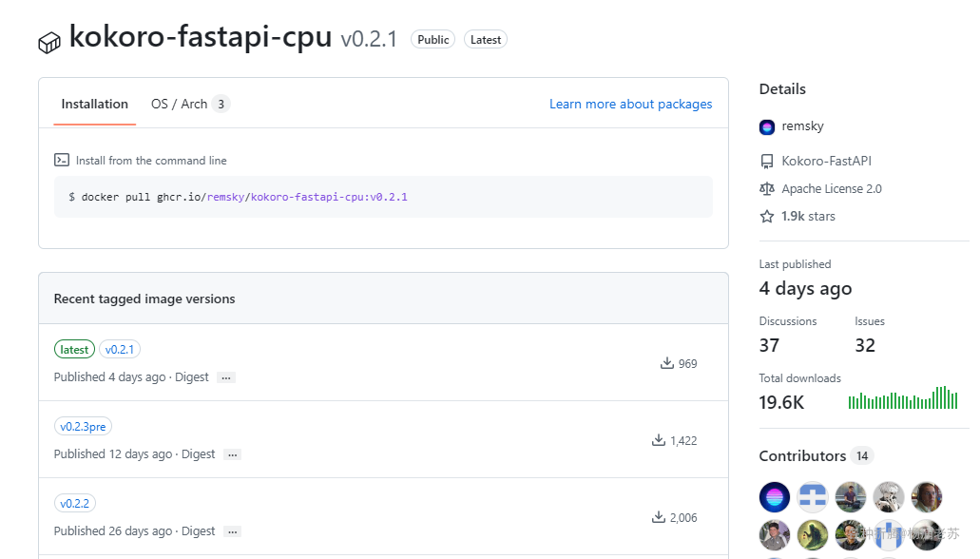
Task: Select the Installation tab
Action: click(x=94, y=104)
